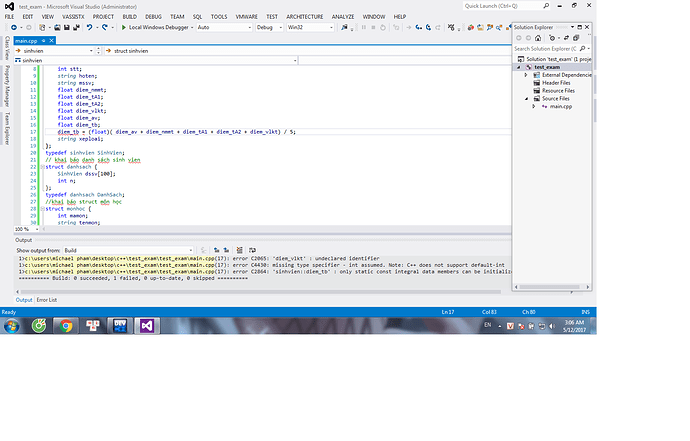Toggle pin on the main.cpp tab
Screen dimensions: 690x441
(x=44, y=40)
